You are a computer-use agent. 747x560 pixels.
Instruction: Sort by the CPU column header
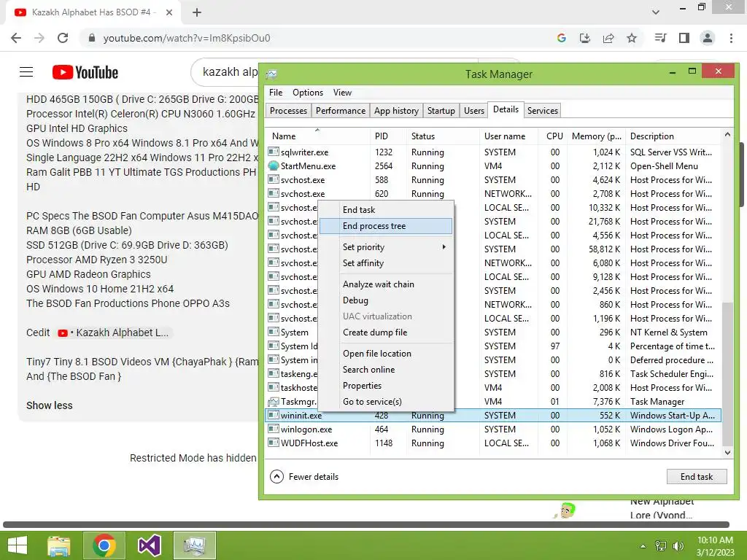[x=554, y=136]
